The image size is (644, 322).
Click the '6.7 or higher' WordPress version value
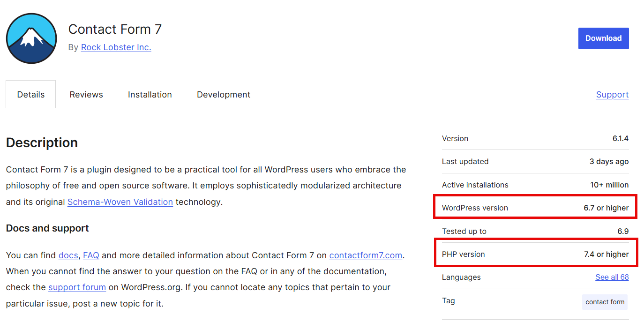click(606, 208)
